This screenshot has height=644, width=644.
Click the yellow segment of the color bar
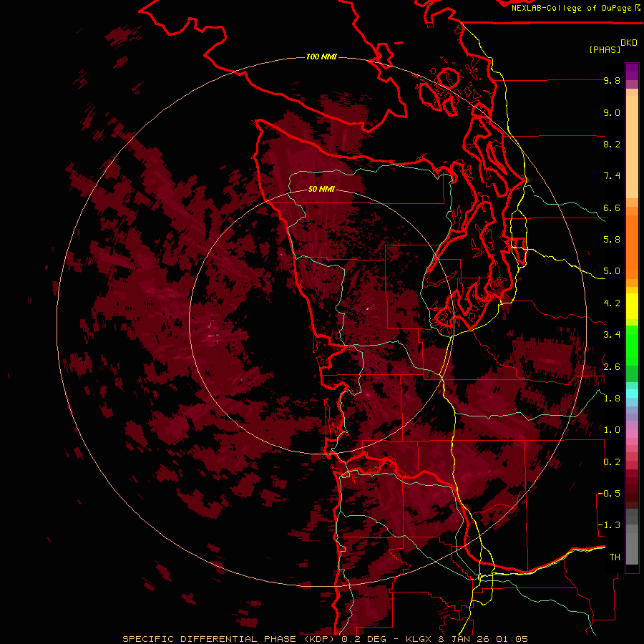coord(632,306)
